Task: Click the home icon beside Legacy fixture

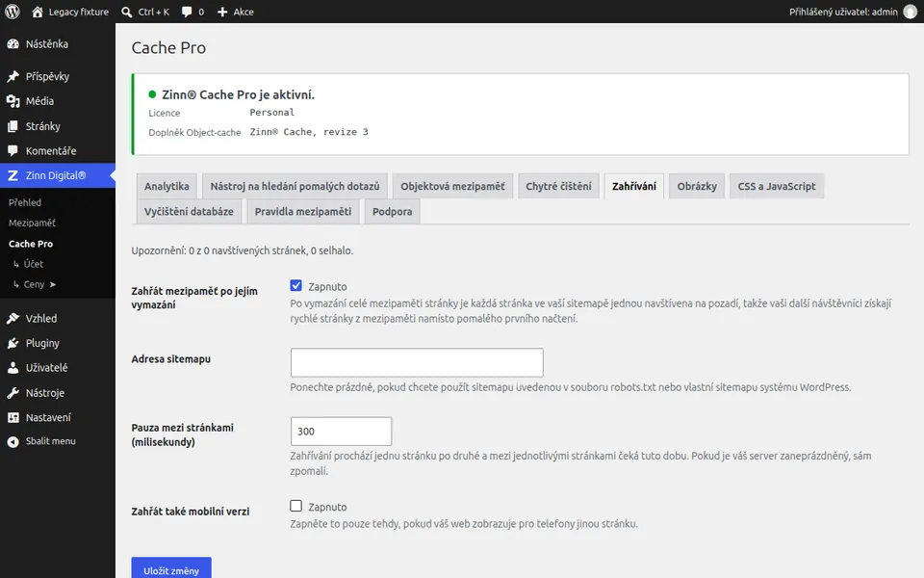Action: [38, 12]
